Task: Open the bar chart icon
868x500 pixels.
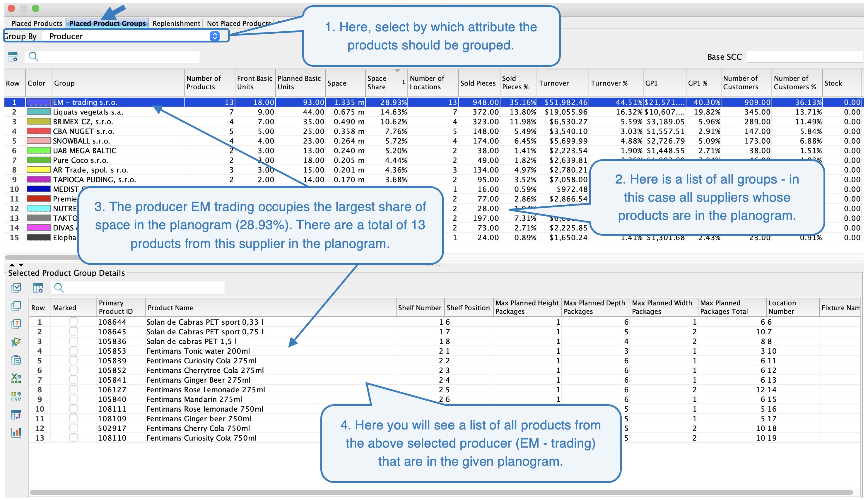Action: pos(16,433)
